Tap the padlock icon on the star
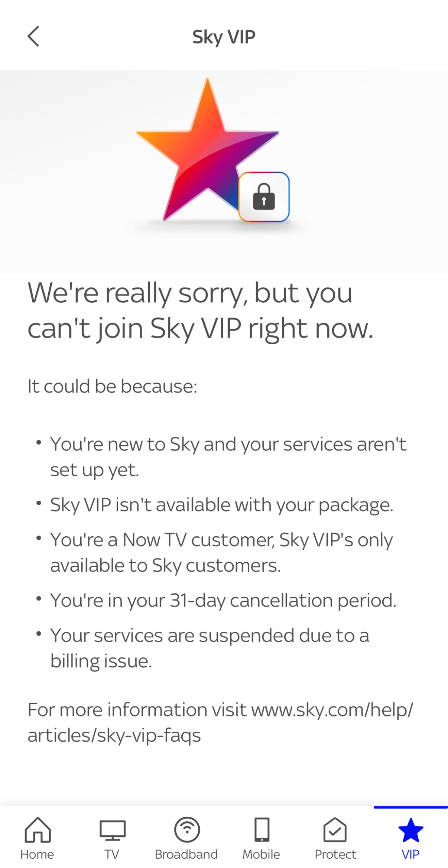This screenshot has width=448, height=868. point(264,197)
